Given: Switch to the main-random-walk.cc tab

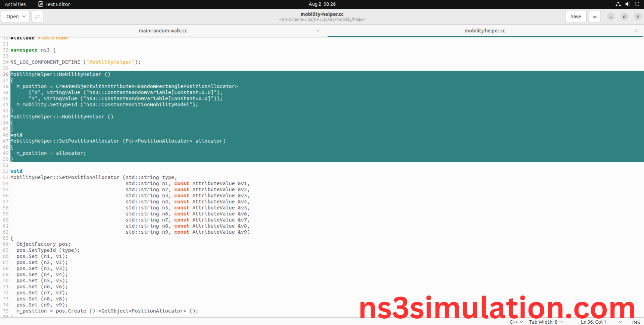Looking at the screenshot, I should (x=163, y=31).
